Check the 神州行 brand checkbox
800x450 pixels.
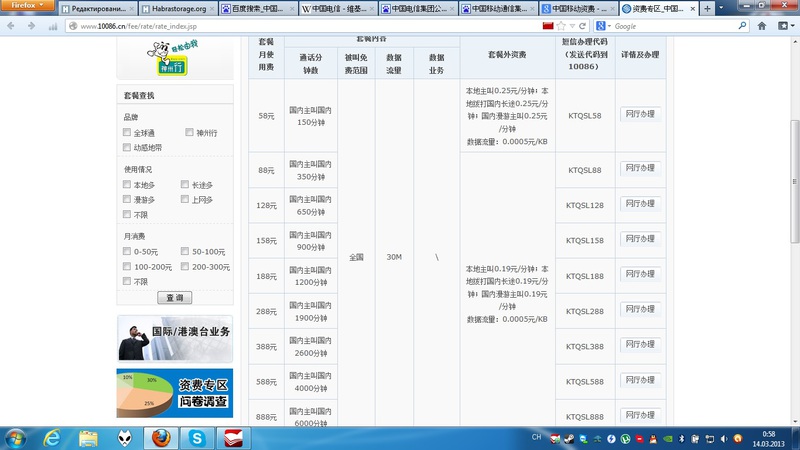tap(189, 132)
